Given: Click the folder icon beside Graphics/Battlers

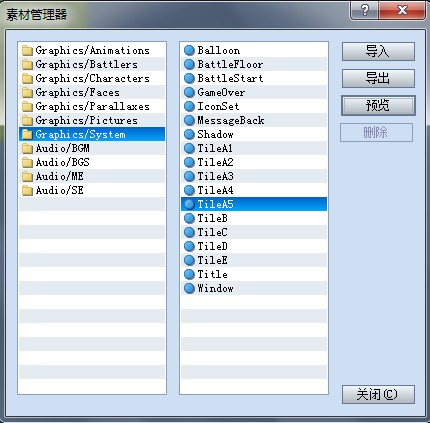Looking at the screenshot, I should [x=27, y=64].
